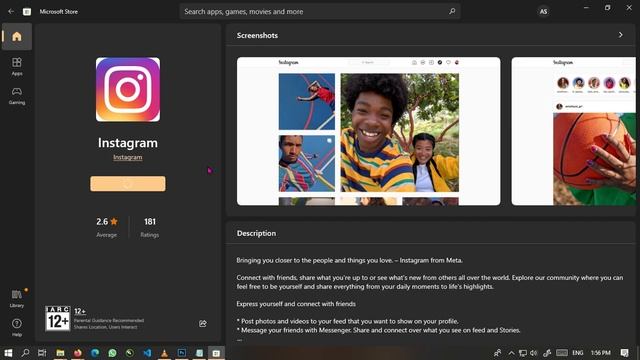Click the Share icon below app info

202,324
